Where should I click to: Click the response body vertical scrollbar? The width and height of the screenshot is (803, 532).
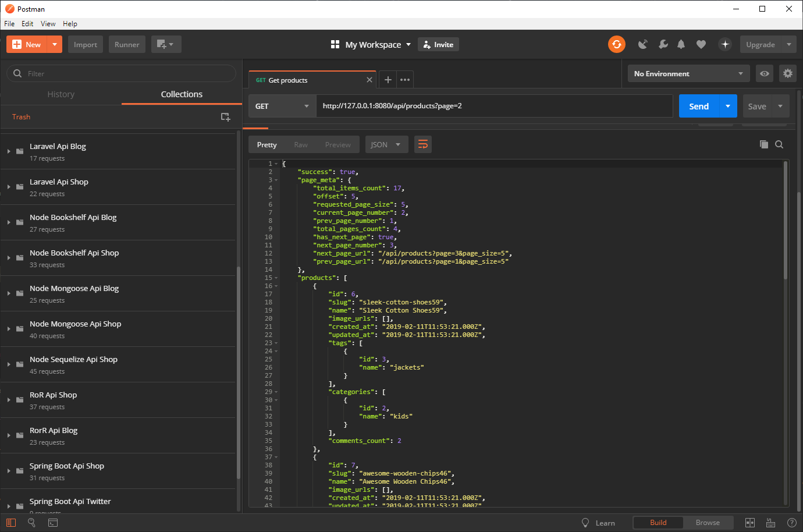coord(786,221)
